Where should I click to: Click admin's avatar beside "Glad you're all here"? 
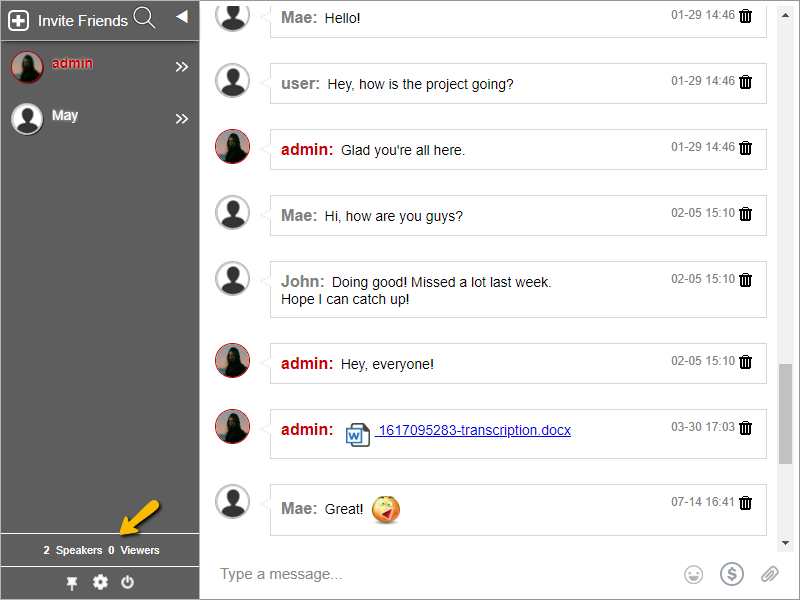click(x=233, y=146)
